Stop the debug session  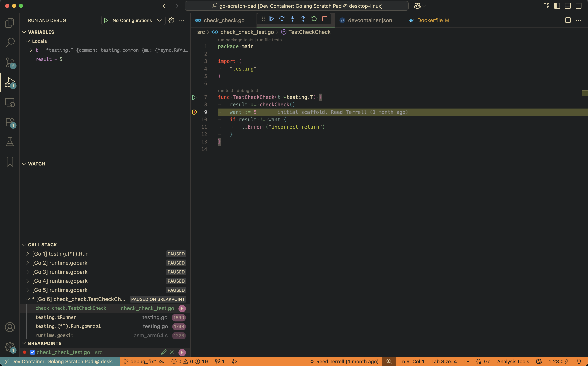[325, 19]
